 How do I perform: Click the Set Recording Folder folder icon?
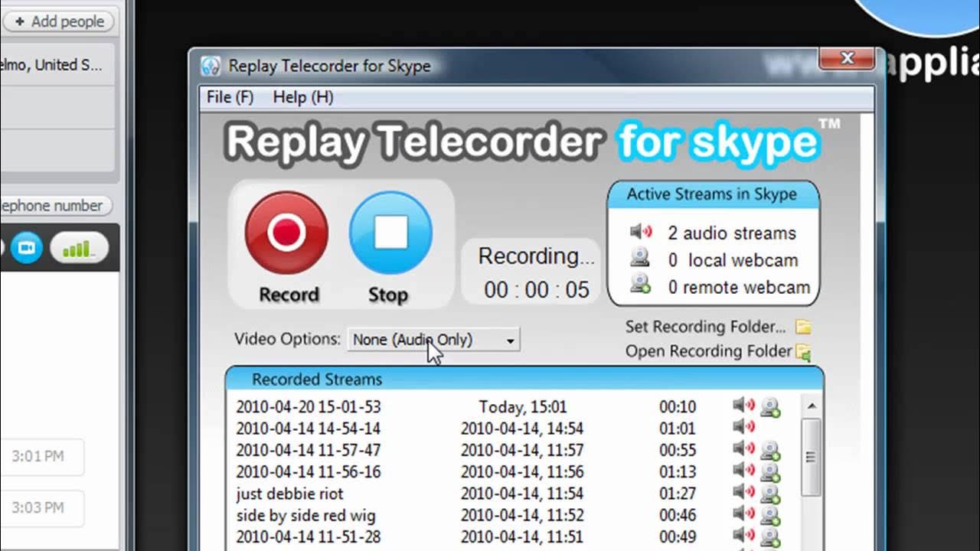tap(803, 328)
